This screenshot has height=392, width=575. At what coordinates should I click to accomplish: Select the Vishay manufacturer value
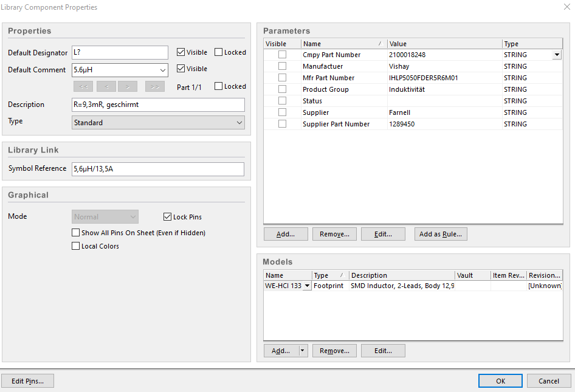[444, 66]
